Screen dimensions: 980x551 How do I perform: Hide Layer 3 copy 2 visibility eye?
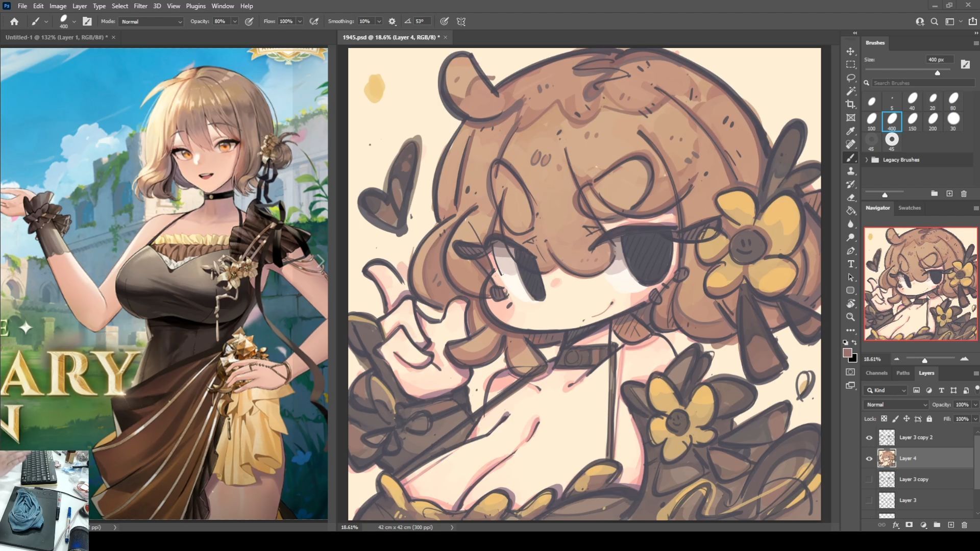[x=869, y=438]
